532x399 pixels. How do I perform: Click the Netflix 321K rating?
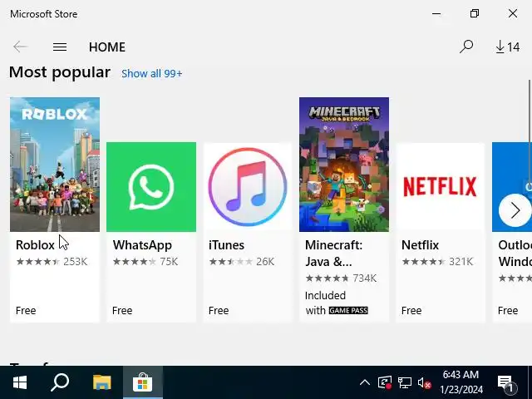tap(437, 262)
